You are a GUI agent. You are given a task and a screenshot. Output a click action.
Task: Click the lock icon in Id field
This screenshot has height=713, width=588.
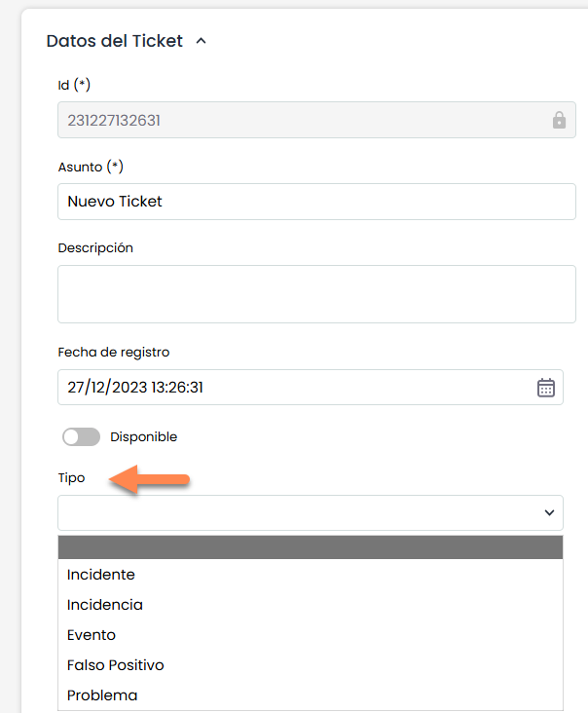[559, 120]
